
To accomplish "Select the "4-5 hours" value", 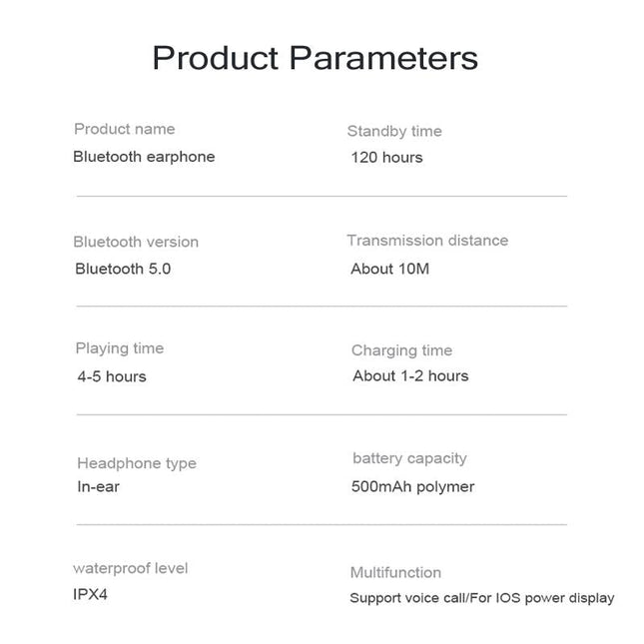I will click(x=112, y=376).
